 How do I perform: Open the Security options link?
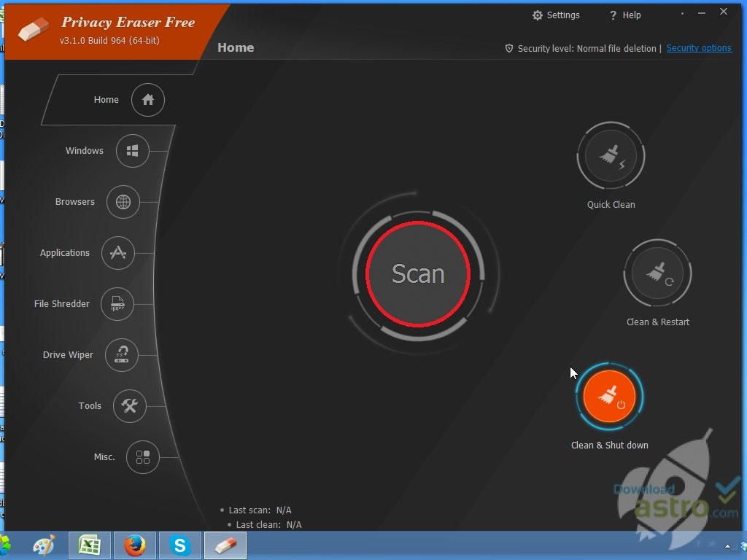(699, 48)
